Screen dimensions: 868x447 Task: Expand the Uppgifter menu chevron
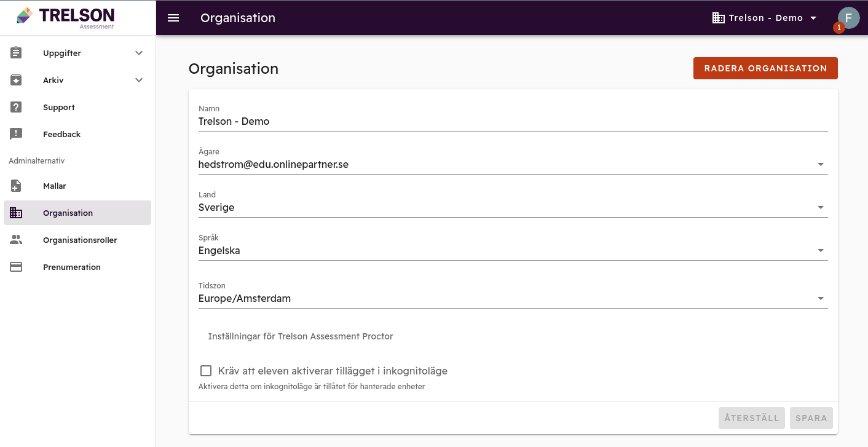tap(139, 53)
